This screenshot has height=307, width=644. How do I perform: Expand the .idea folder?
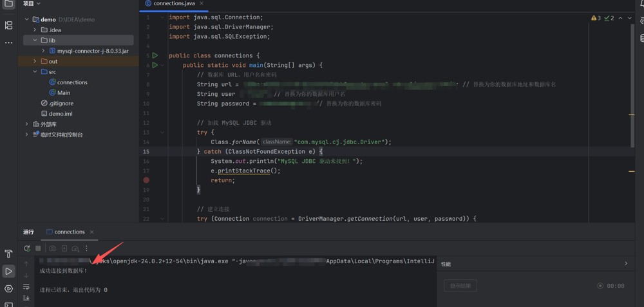pos(35,30)
